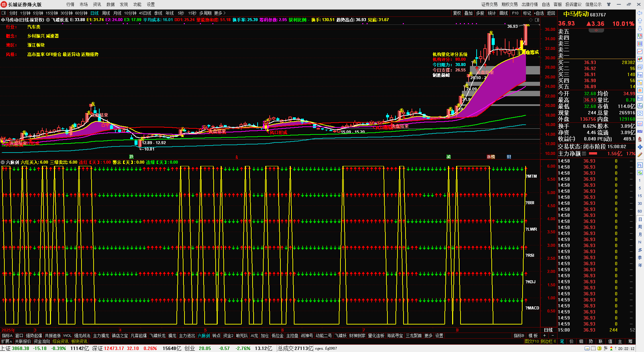Switch to the 分时 intraday view
Screen dimensions: 644x352
pos(13,13)
